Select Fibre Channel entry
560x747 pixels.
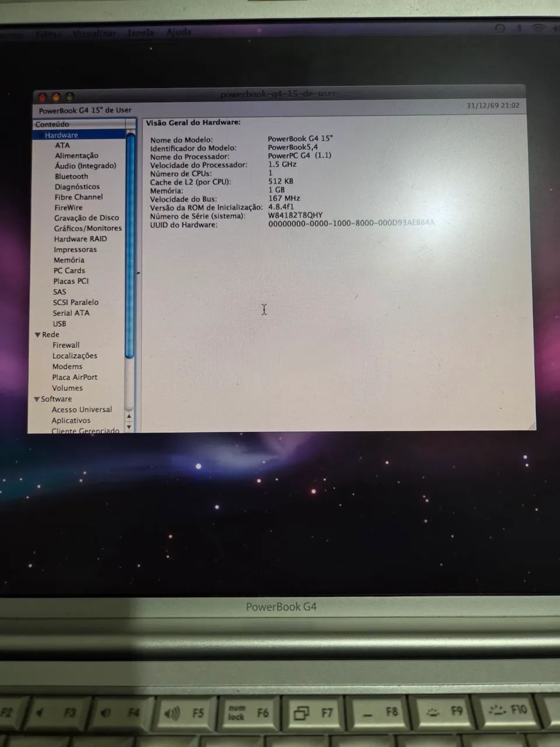click(78, 197)
